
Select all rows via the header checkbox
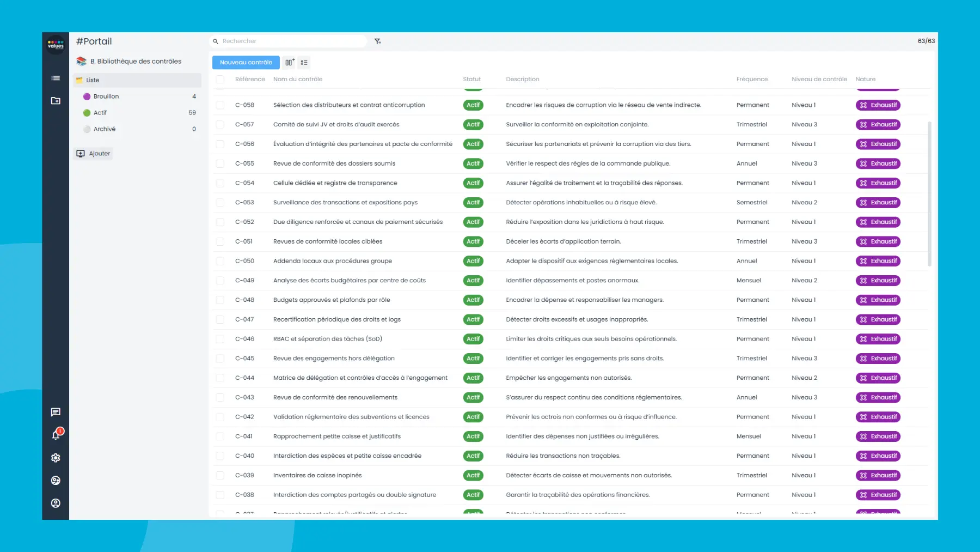220,79
